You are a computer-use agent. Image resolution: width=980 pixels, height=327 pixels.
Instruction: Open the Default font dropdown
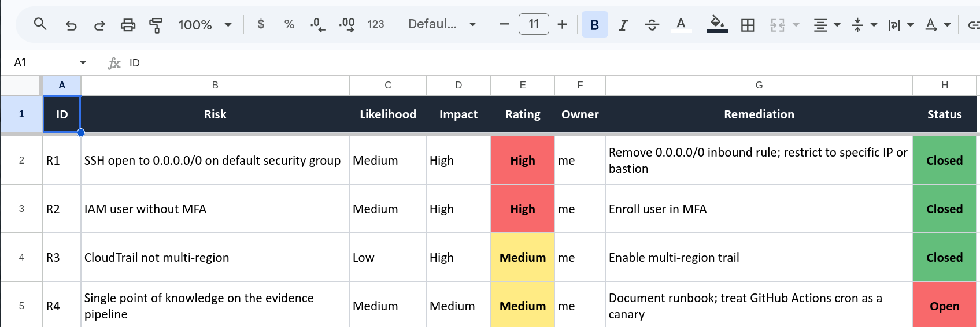[x=442, y=24]
